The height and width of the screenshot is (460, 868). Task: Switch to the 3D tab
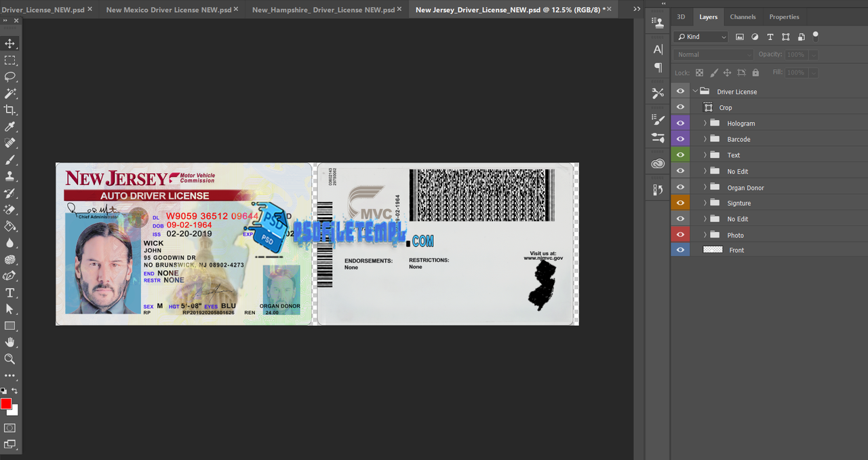click(x=681, y=17)
